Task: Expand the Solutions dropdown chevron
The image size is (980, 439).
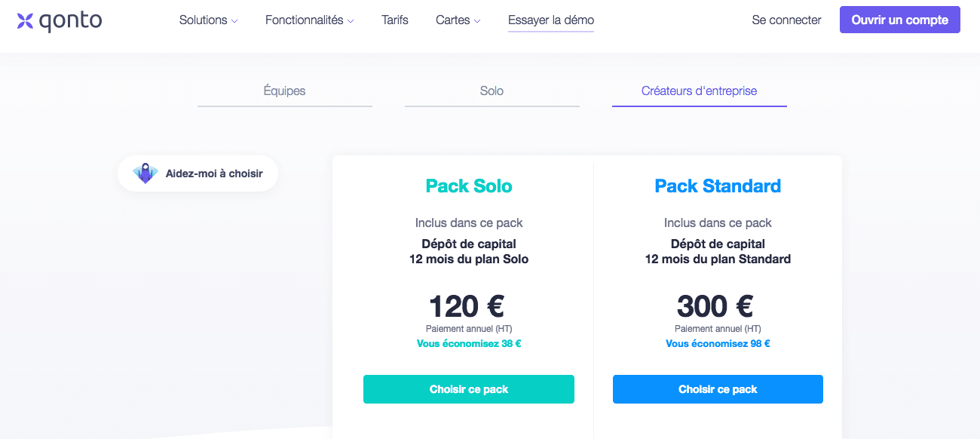Action: [234, 21]
